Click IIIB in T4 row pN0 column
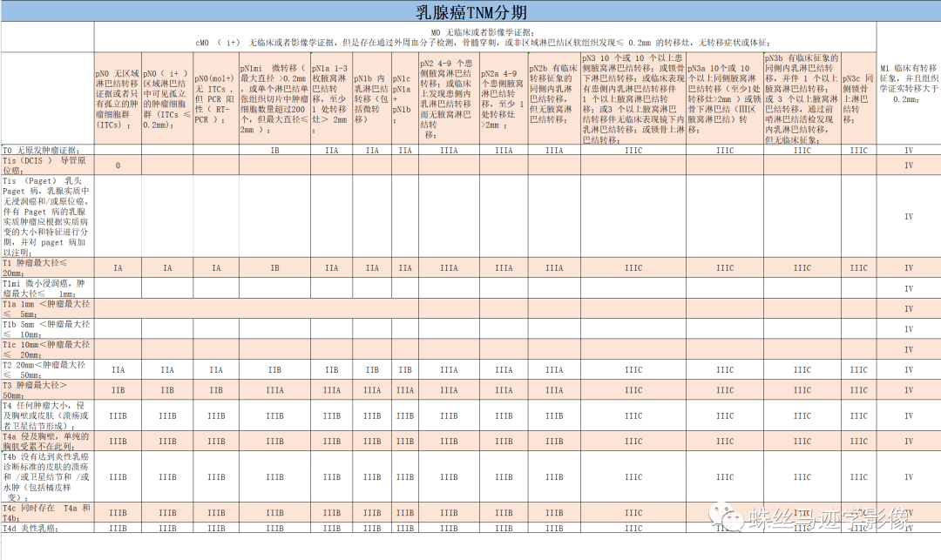 [118, 416]
